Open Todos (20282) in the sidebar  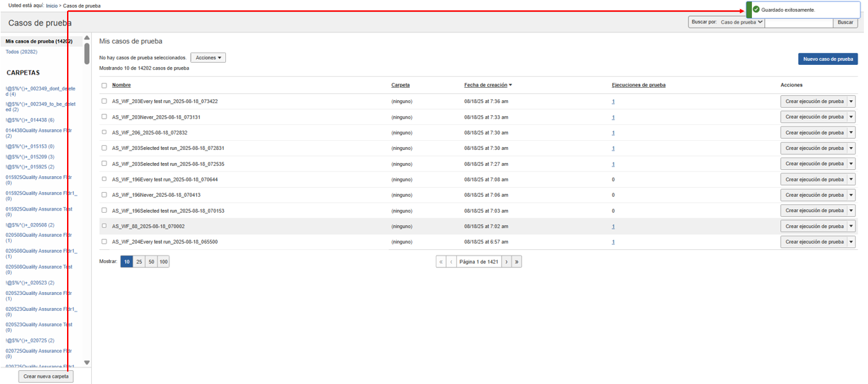[21, 52]
